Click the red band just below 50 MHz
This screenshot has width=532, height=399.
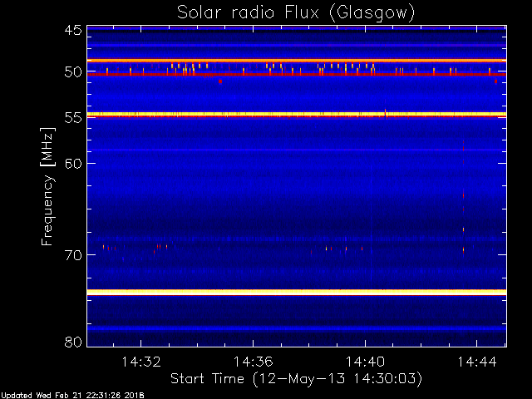[x=297, y=74]
